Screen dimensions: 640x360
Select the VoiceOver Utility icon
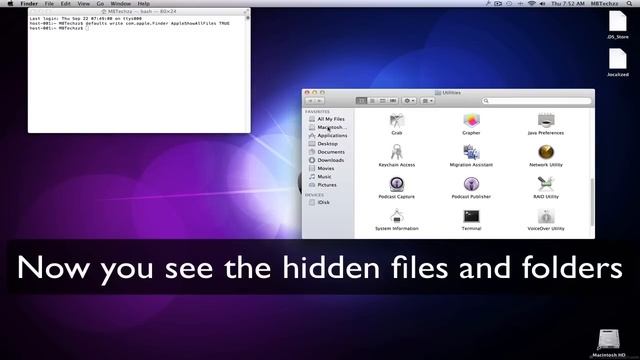pos(546,216)
